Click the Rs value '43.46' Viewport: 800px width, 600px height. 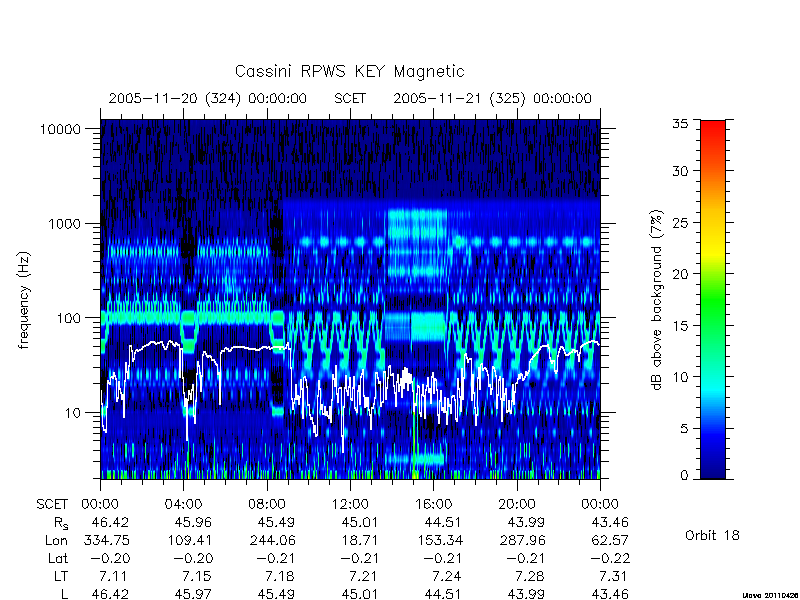click(x=610, y=523)
